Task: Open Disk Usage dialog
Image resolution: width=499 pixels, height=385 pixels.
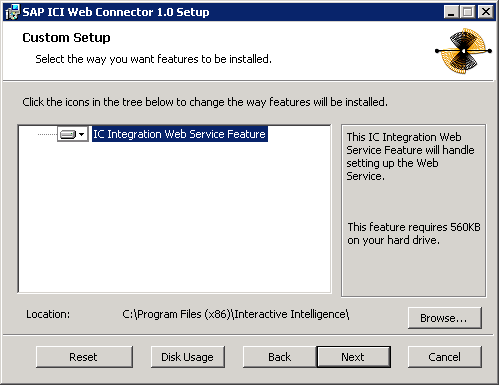Action: 188,357
